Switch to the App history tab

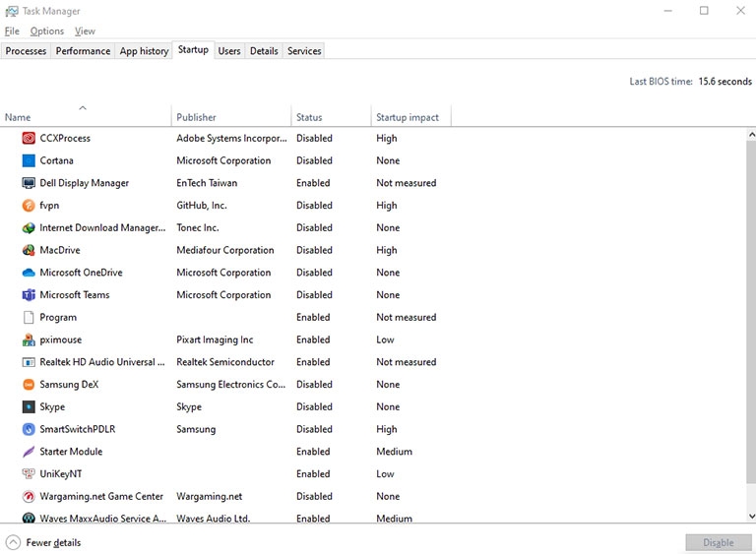click(144, 50)
